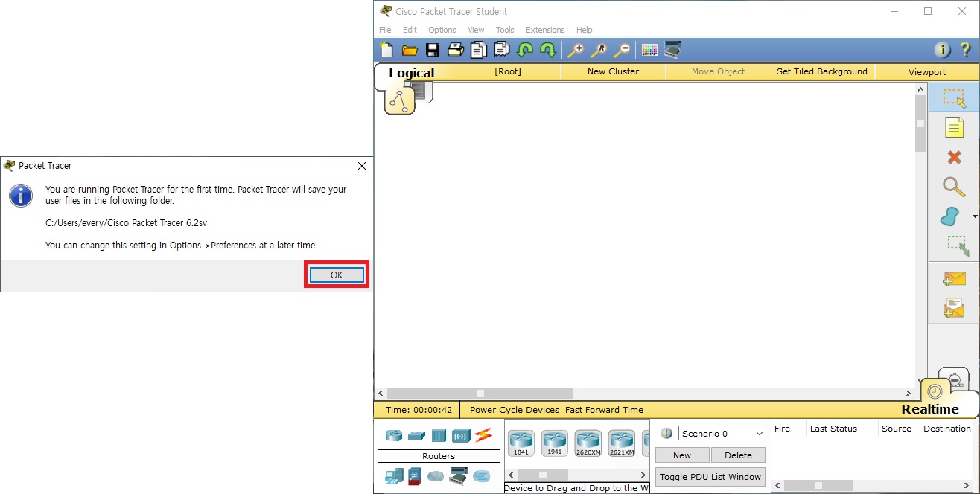Select the WAN Emulation cloud icon
Viewport: 980px width, 494px height.
pos(436,476)
